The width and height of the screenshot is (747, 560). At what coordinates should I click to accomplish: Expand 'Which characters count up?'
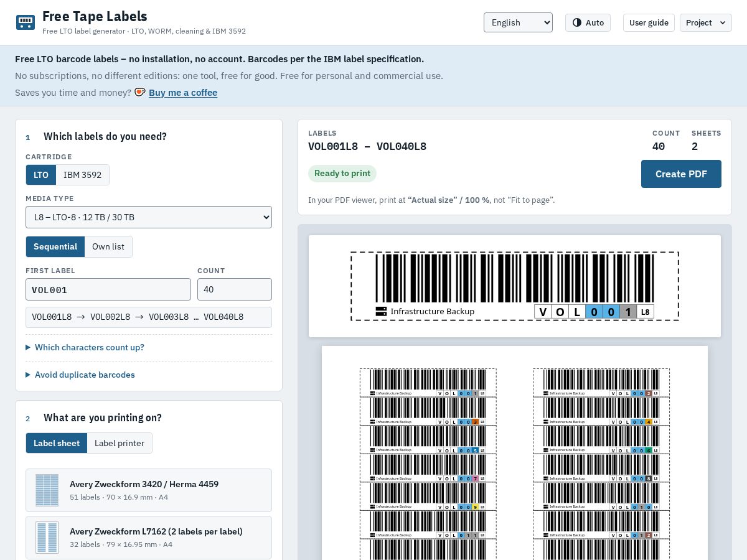coord(85,347)
